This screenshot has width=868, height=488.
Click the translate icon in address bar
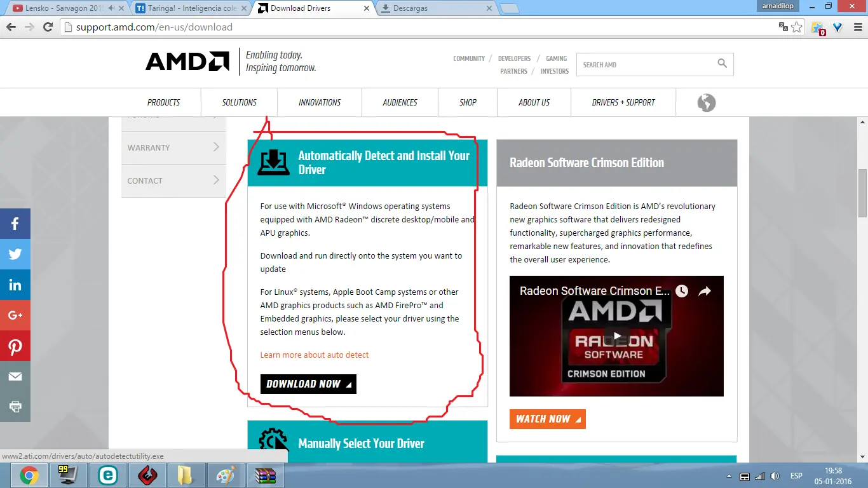[783, 27]
